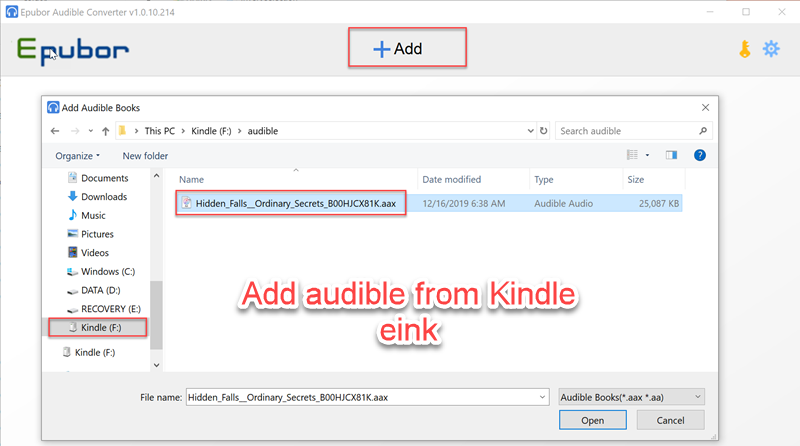Click Kindle (F:) in the address path
Viewport: 800px width, 446px height.
[211, 131]
